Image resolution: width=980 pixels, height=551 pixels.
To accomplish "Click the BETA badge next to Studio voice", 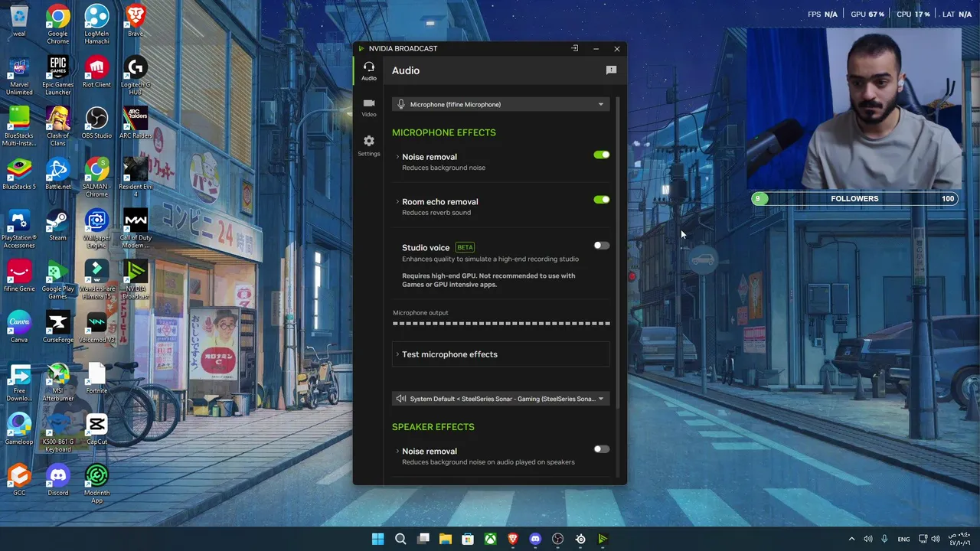I will pyautogui.click(x=465, y=247).
